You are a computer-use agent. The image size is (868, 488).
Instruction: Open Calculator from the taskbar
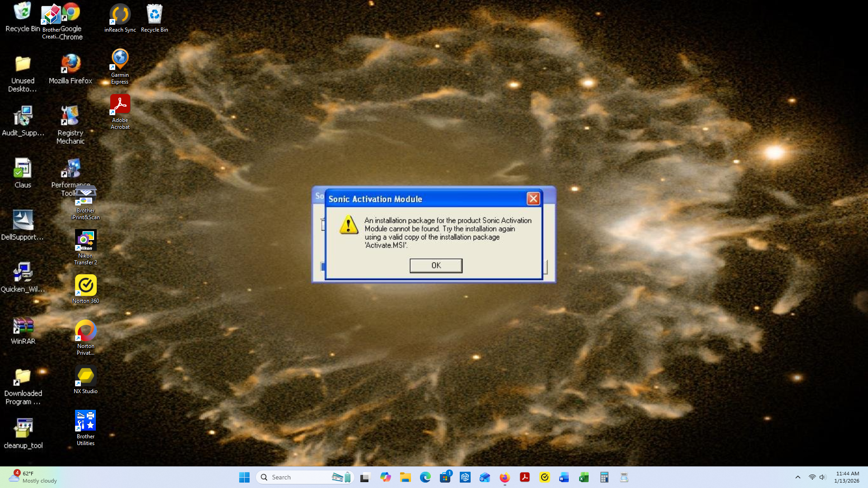604,477
